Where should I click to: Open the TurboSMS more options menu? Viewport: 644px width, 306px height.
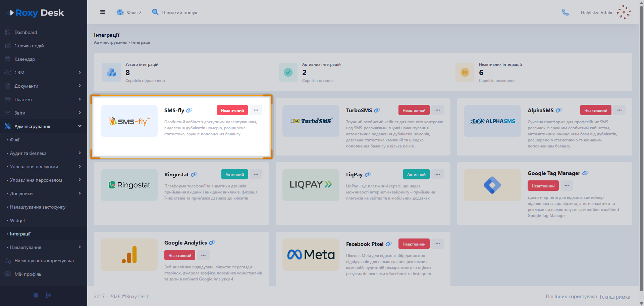point(438,110)
